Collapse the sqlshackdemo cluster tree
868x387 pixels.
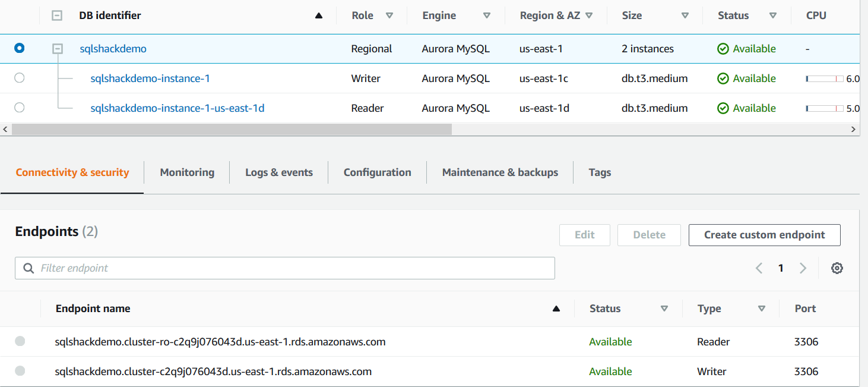point(58,49)
